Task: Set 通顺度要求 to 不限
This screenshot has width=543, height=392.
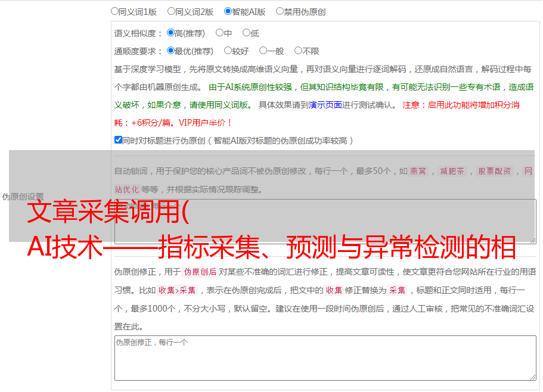Action: (x=298, y=51)
